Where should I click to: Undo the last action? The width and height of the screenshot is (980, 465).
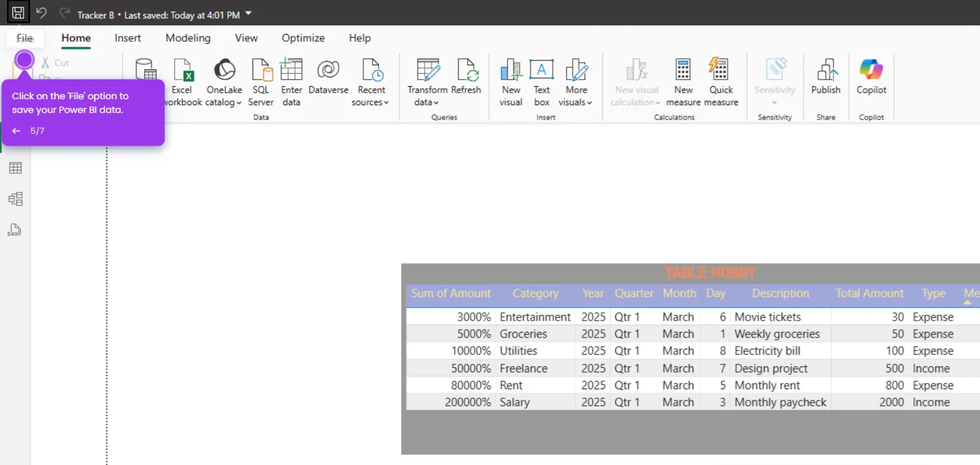41,12
